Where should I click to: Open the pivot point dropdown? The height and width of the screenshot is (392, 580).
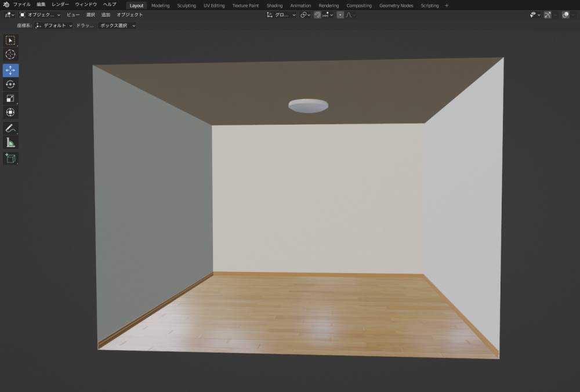tap(304, 15)
